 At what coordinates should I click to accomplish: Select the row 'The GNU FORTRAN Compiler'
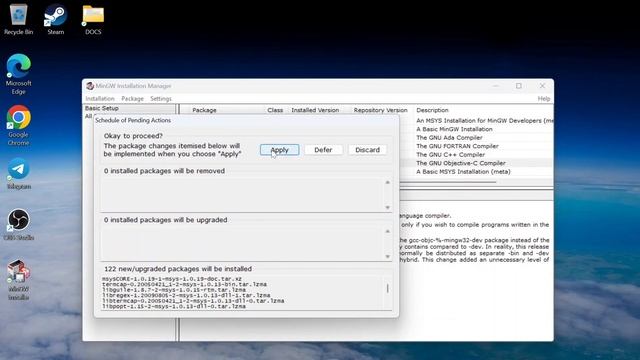(457, 146)
